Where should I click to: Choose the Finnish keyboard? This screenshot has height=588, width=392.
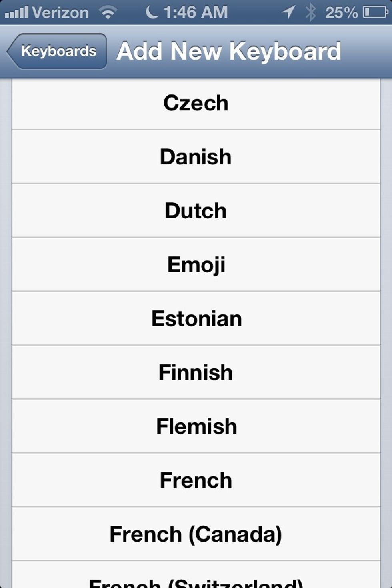tap(196, 372)
